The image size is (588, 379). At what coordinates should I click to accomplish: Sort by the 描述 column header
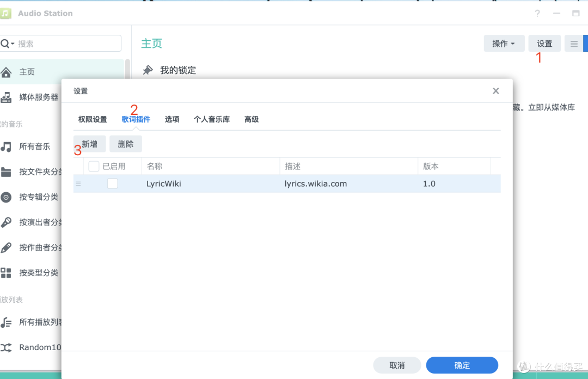[349, 166]
